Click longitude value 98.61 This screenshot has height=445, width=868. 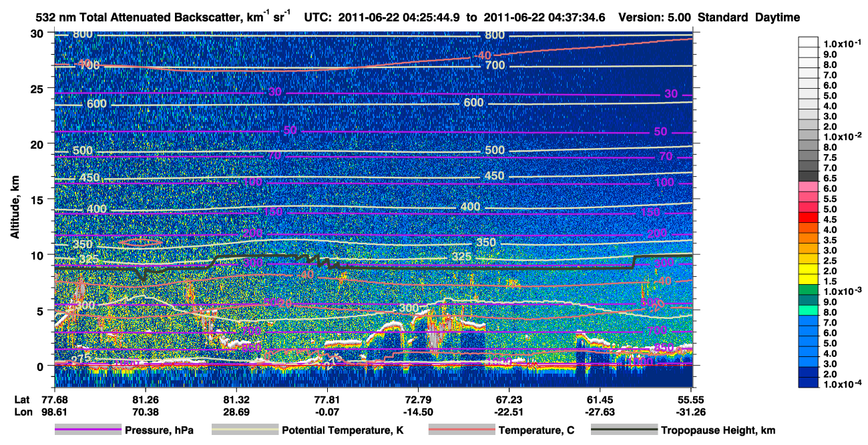click(x=54, y=412)
